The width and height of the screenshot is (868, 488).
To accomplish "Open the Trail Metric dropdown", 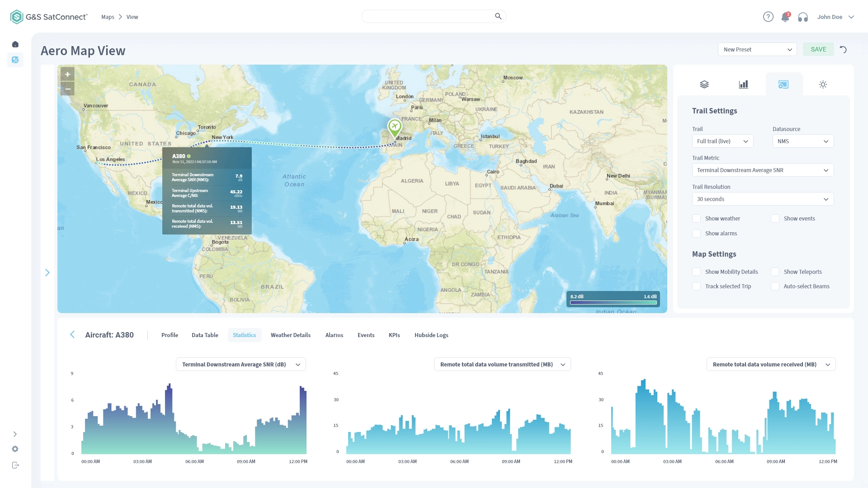I will point(763,170).
